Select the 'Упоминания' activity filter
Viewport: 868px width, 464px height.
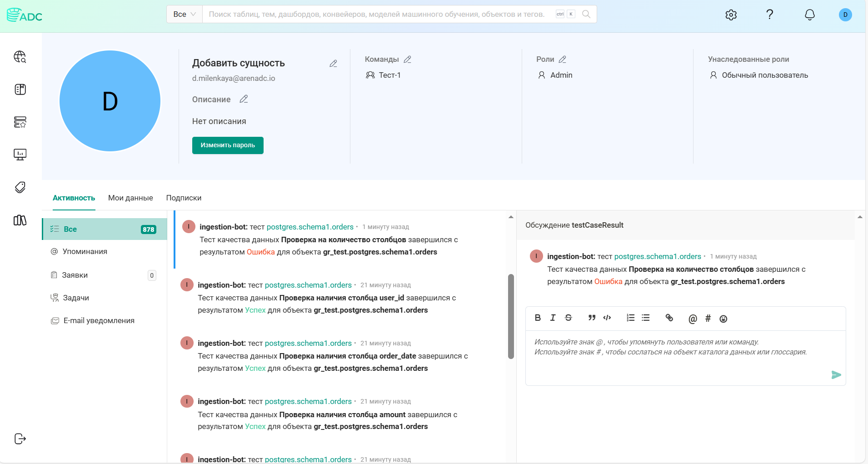pyautogui.click(x=85, y=251)
